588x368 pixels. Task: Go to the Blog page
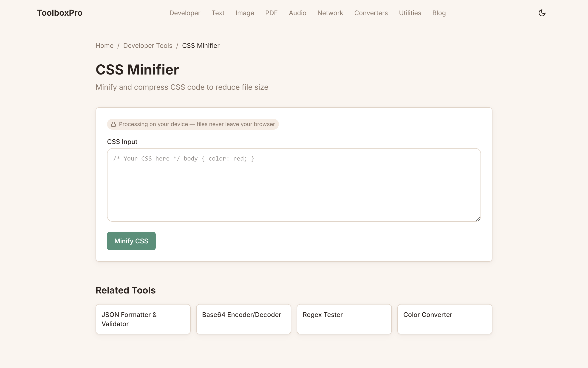tap(439, 13)
